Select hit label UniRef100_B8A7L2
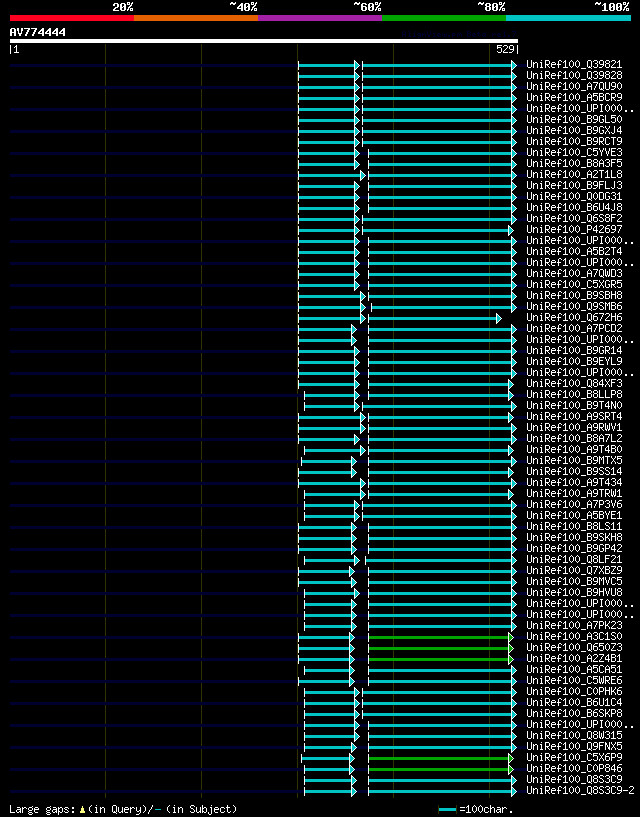The width and height of the screenshot is (640, 817). click(574, 438)
